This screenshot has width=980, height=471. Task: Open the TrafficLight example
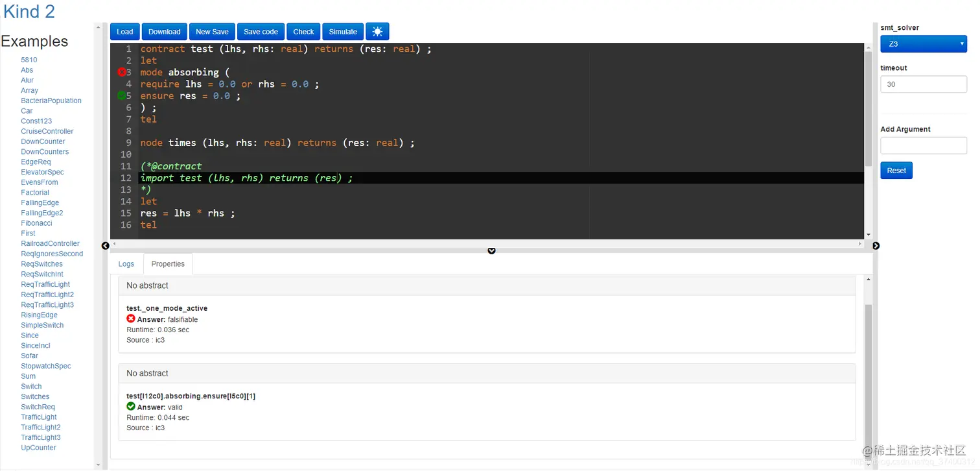click(39, 417)
